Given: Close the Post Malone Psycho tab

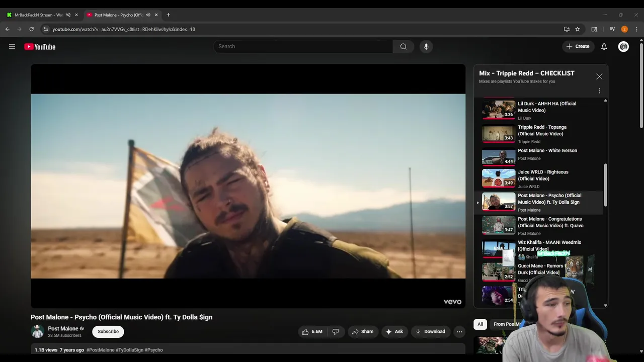Looking at the screenshot, I should pos(156,15).
